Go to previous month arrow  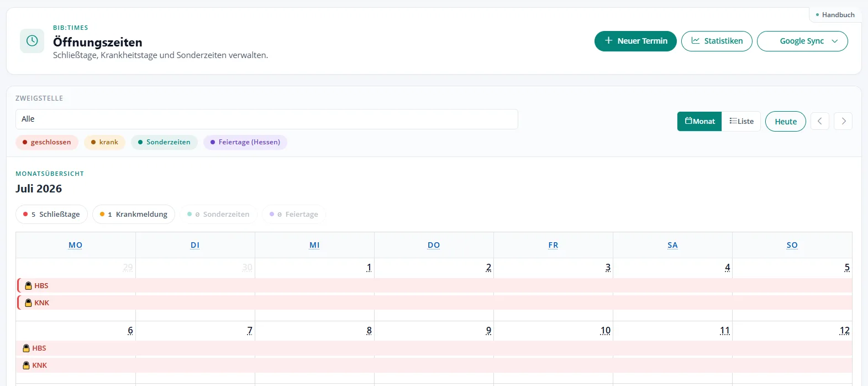point(820,121)
